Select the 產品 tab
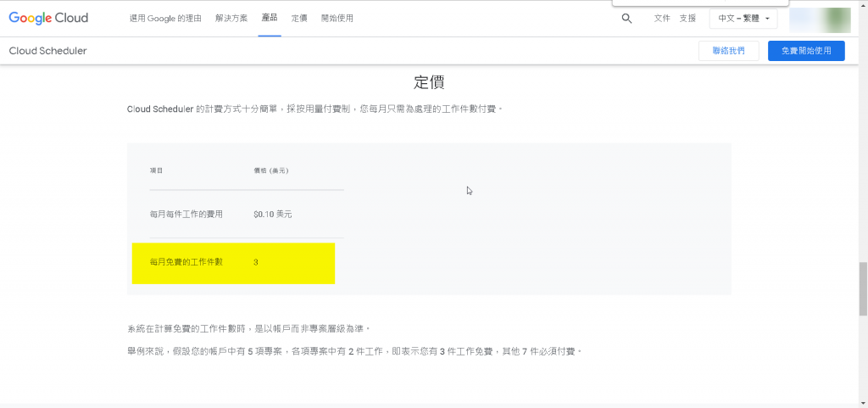The image size is (868, 408). [270, 18]
